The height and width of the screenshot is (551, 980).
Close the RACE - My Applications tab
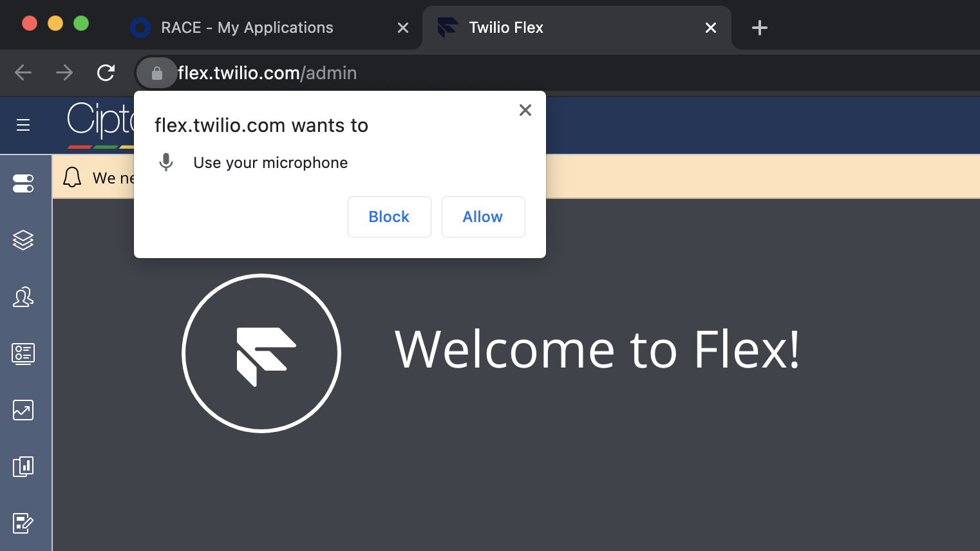pos(403,28)
